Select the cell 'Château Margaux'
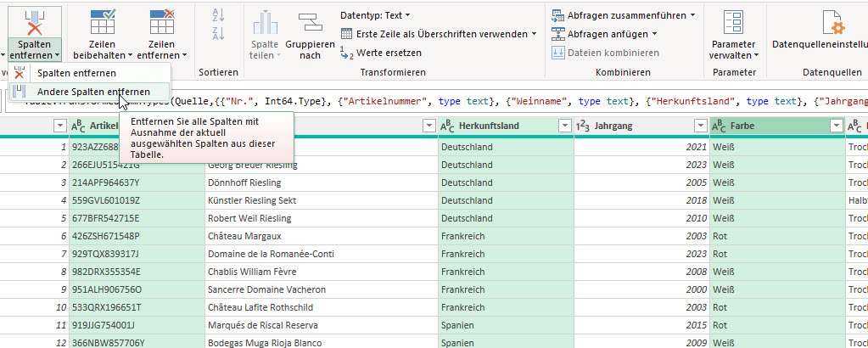 (244, 236)
